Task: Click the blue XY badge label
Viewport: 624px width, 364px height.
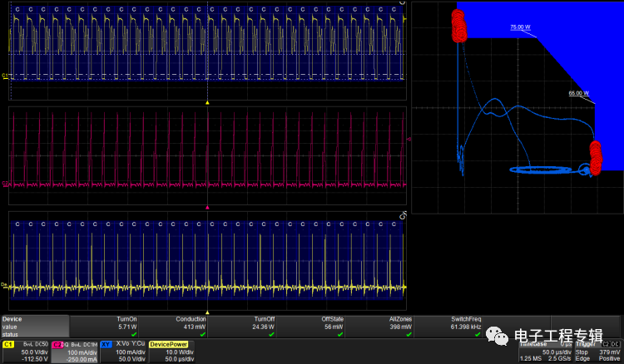Action: tap(106, 344)
